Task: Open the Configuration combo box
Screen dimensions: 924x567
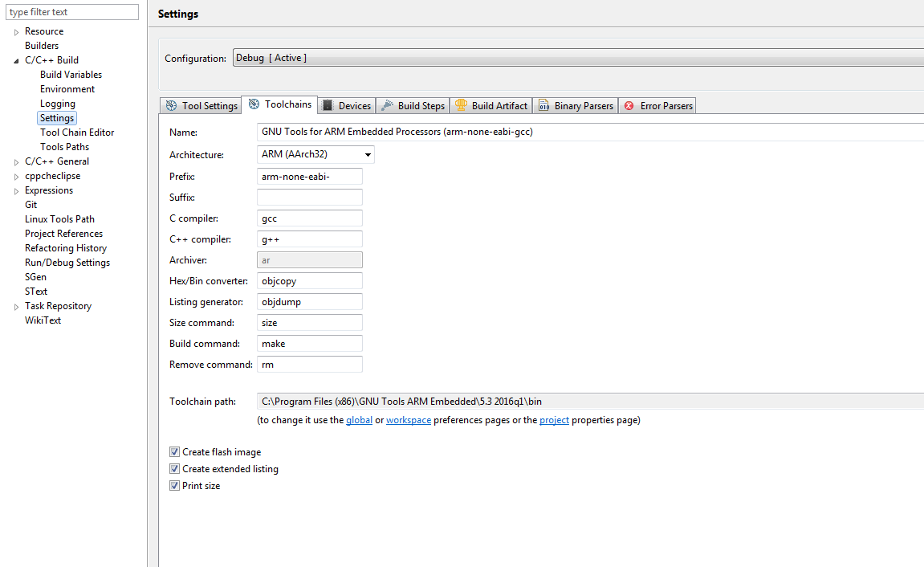Action: coord(578,58)
